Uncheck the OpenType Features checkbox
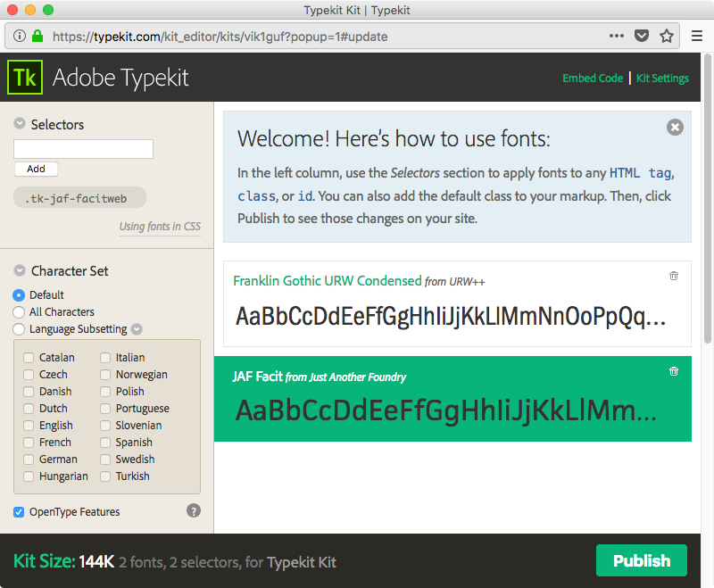Screen dimensions: 714x588 point(19,512)
